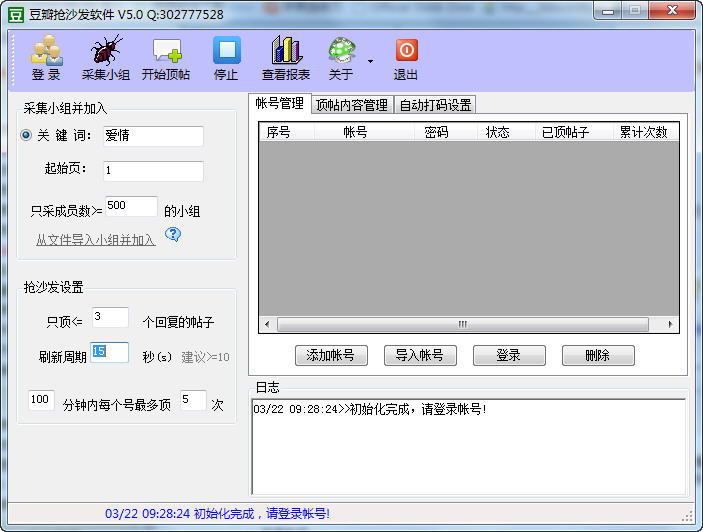The image size is (703, 532).
Task: Click the 停止 stop icon
Action: point(226,57)
